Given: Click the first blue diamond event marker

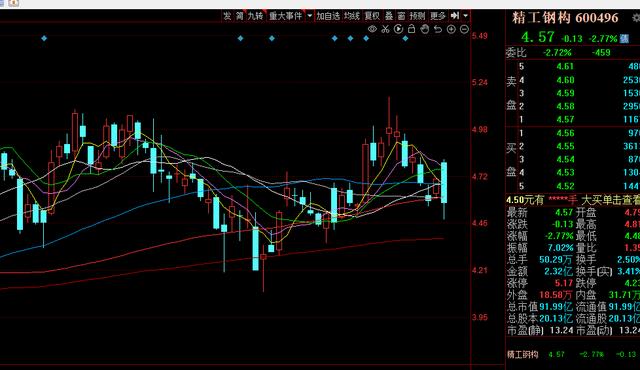Looking at the screenshot, I should click(x=44, y=38).
